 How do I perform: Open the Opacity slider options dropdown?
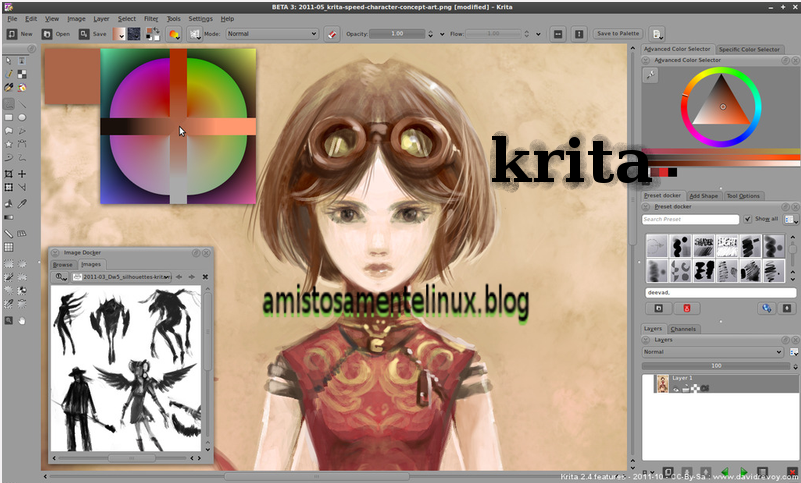coord(442,34)
